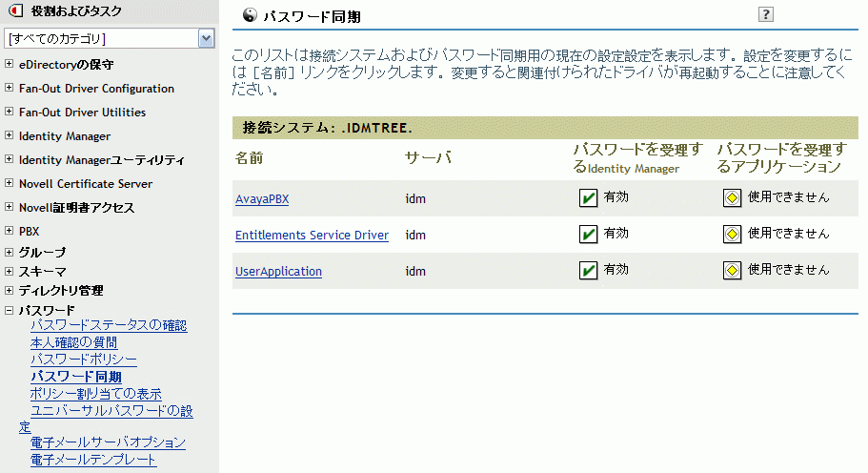This screenshot has width=868, height=473.
Task: Open the パスワードポリシー menu entry
Action: [x=84, y=360]
